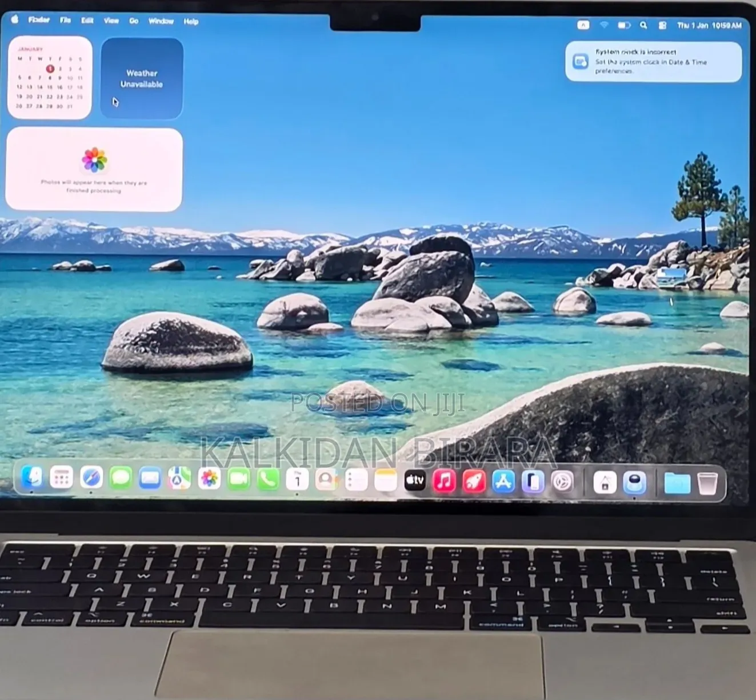Launch Maps from the Dock

coord(179,478)
